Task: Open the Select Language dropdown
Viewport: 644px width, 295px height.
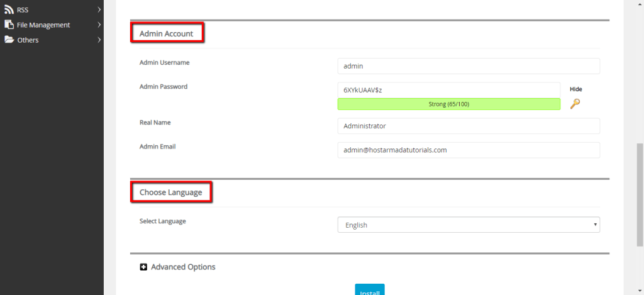Action: [469, 225]
